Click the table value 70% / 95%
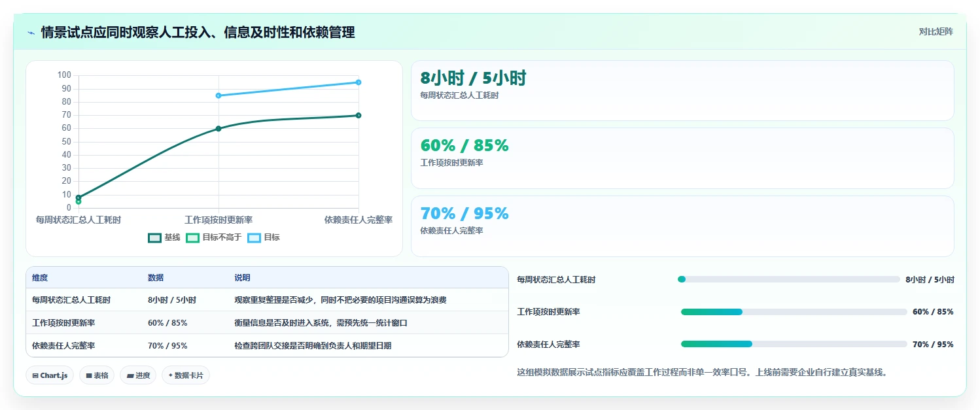The image size is (980, 410). coord(167,345)
